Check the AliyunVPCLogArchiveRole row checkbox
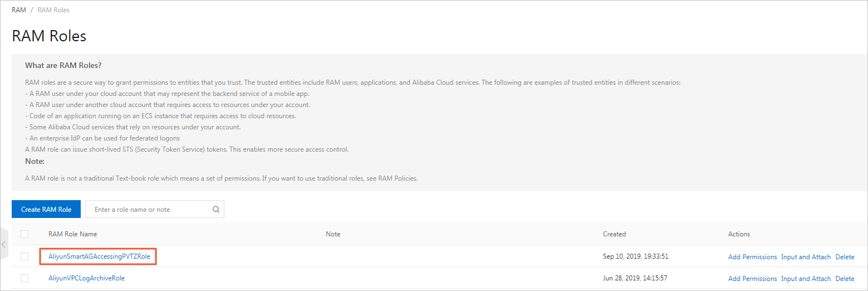 pyautogui.click(x=24, y=278)
